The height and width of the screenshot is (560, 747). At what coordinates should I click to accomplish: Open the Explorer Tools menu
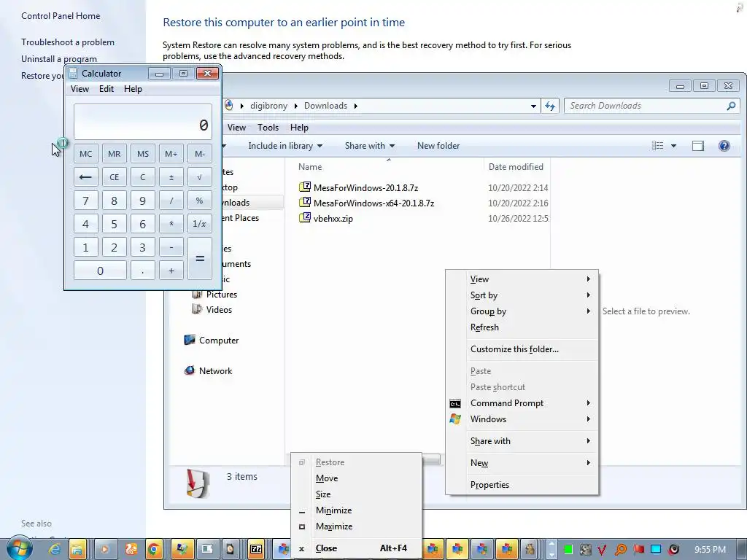(x=268, y=128)
